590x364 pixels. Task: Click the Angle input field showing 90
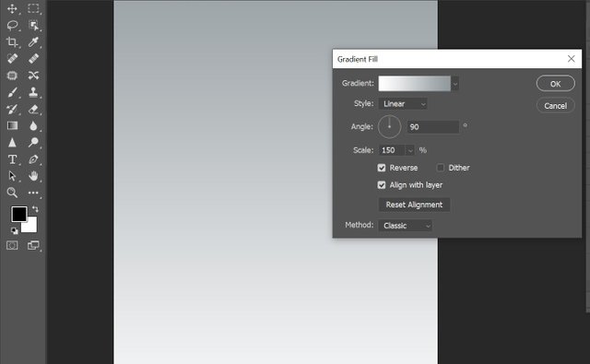pos(433,127)
